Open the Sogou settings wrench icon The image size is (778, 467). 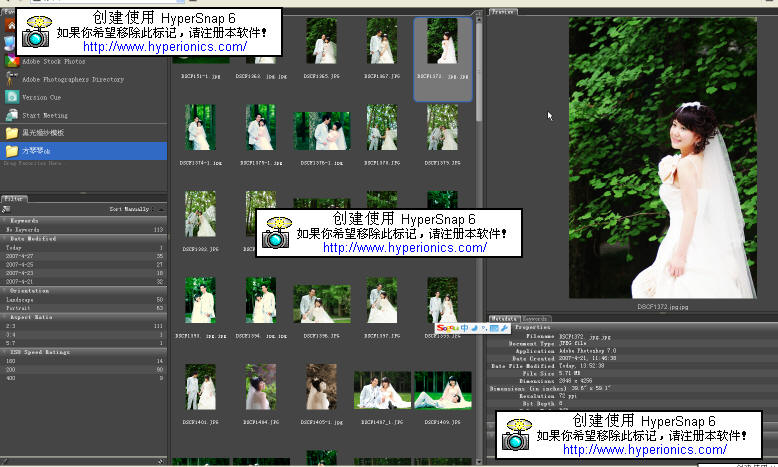[x=504, y=328]
